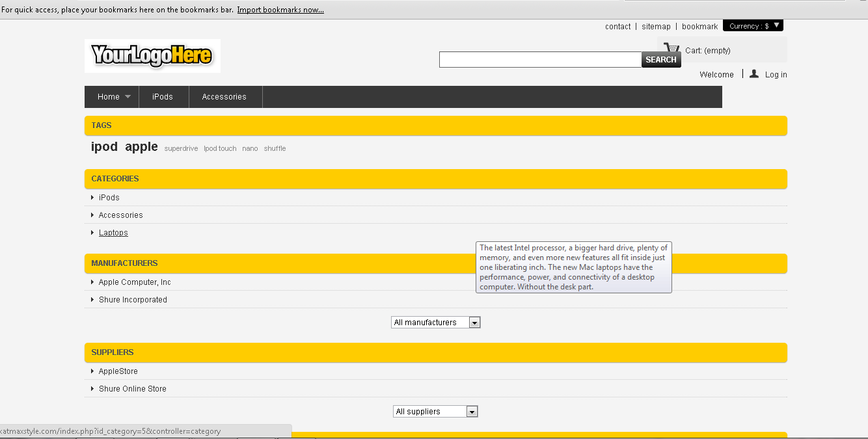Click the user silhouette icon beside Log in

click(754, 74)
